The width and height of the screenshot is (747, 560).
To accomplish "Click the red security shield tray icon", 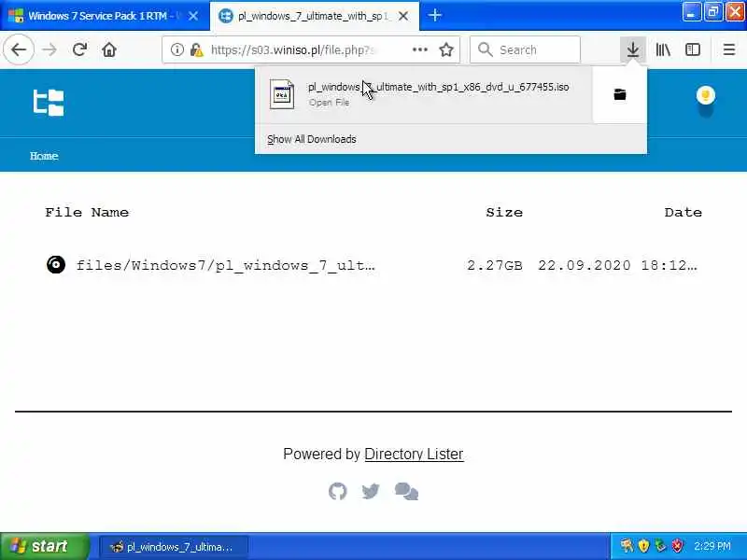I will 677,546.
